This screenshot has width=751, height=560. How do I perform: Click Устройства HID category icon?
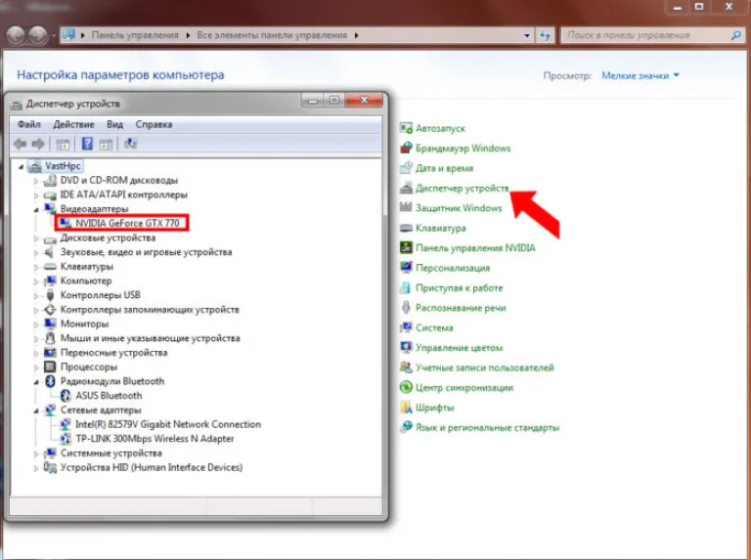click(x=50, y=467)
